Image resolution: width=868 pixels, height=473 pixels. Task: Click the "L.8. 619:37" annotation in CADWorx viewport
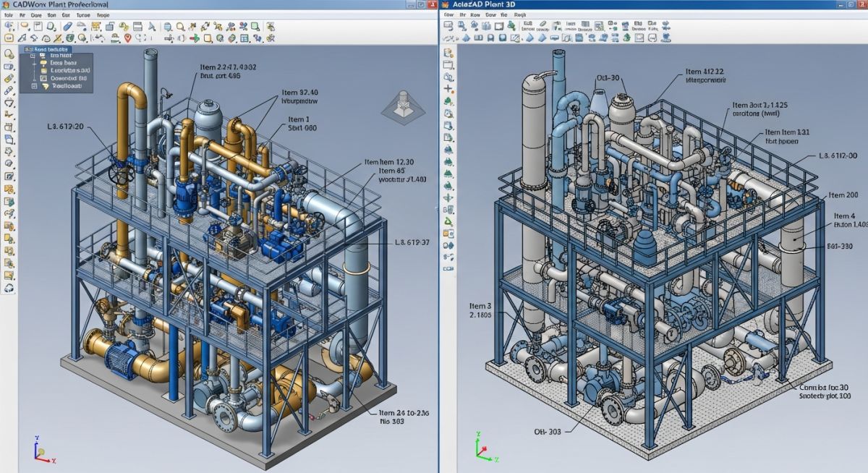(x=412, y=242)
